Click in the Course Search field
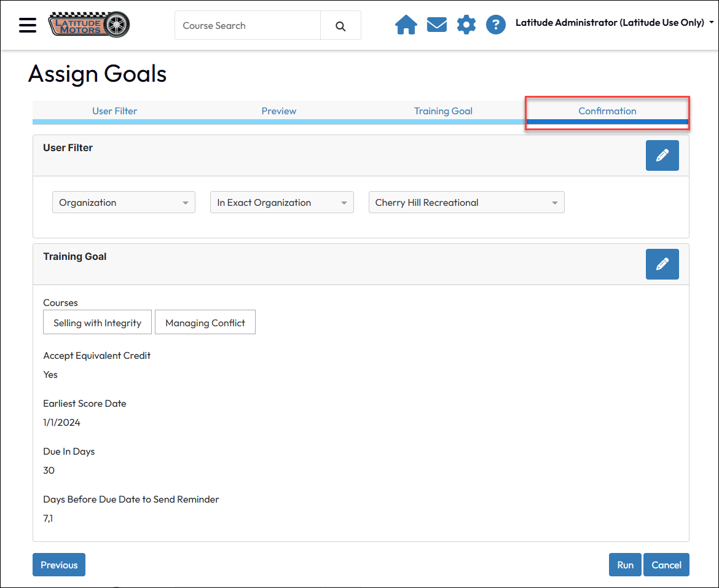Image resolution: width=719 pixels, height=588 pixels. point(248,26)
